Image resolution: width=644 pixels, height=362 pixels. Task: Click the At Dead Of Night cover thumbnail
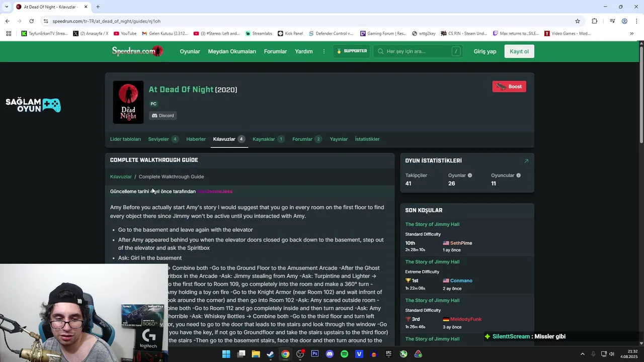(x=128, y=102)
